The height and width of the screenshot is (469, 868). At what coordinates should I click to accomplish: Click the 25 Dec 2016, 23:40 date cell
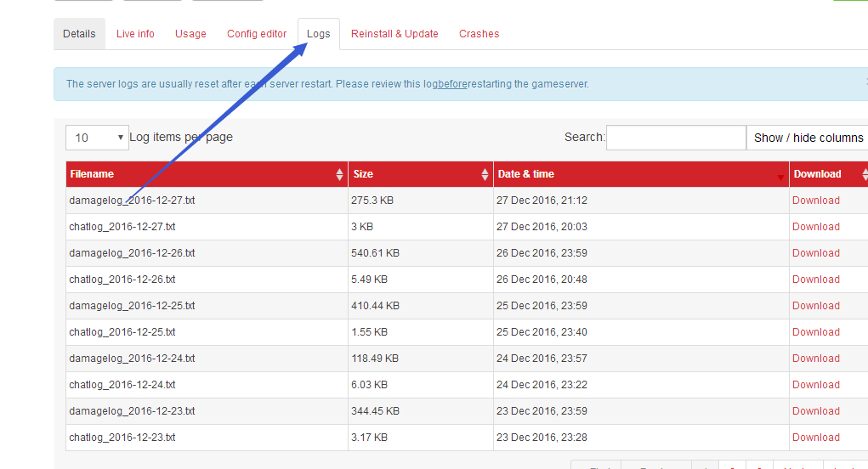(640, 332)
